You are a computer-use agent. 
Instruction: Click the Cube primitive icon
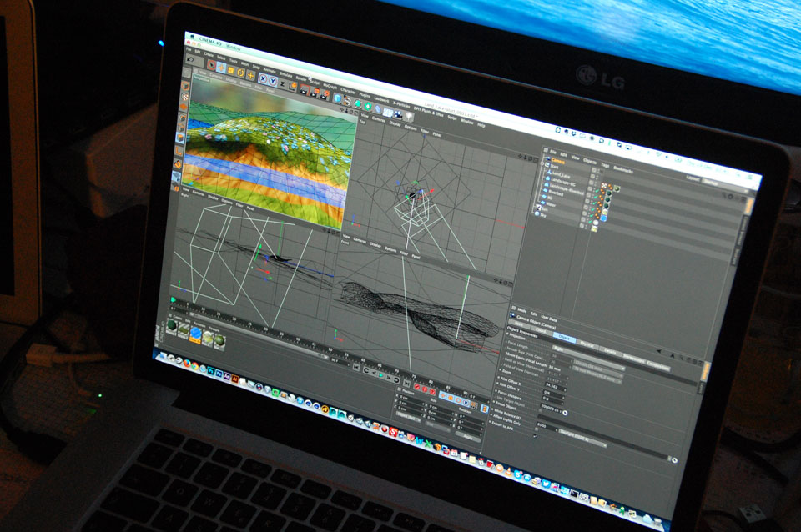tap(338, 98)
